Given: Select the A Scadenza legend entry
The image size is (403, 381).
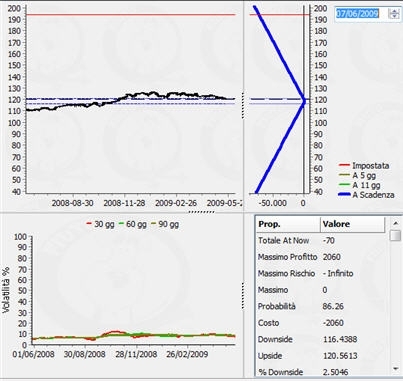Looking at the screenshot, I should coord(366,195).
